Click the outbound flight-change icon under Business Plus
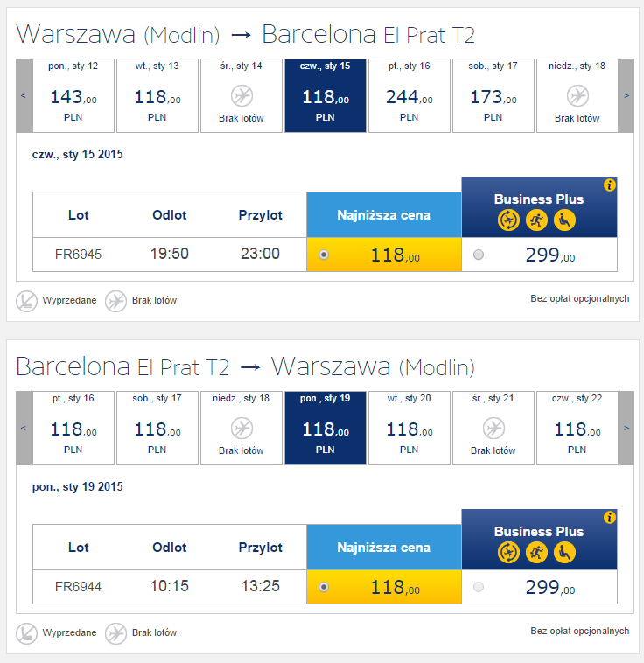 tap(508, 220)
